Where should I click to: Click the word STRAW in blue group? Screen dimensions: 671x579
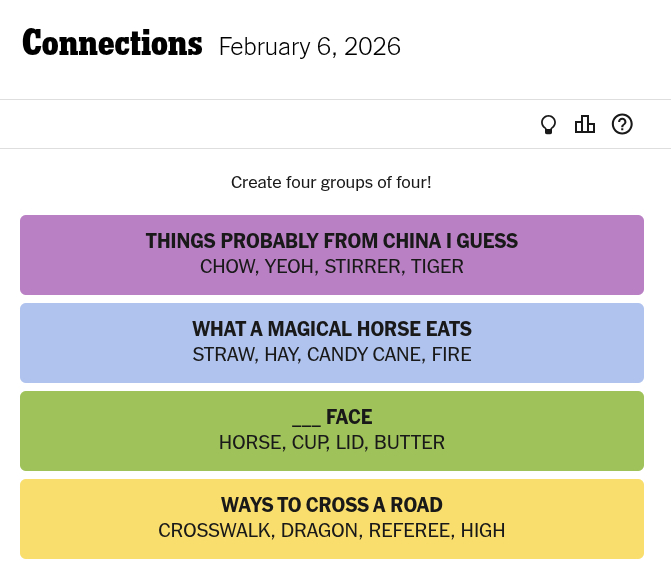click(223, 355)
